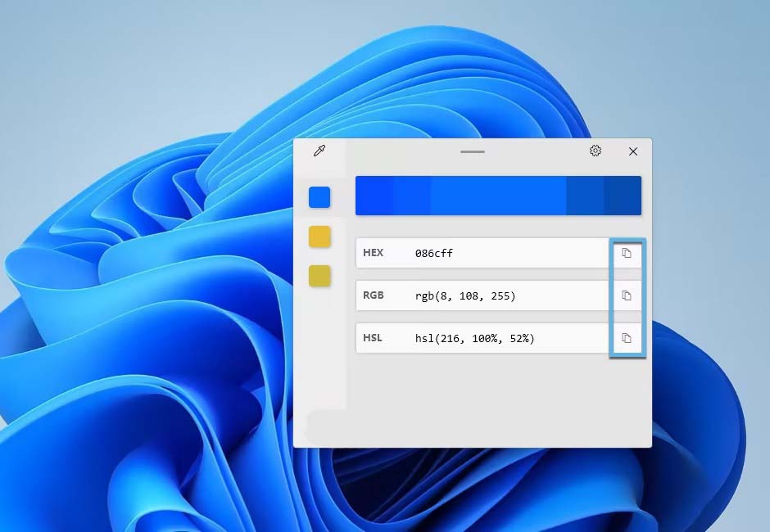
Task: Select the blue swatch in color history
Action: click(319, 197)
